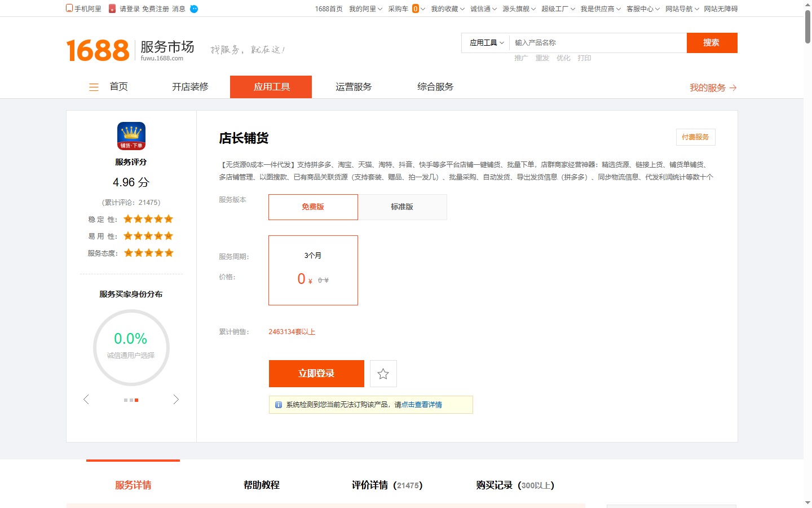Click the right arrow of buyer distribution carousel
The width and height of the screenshot is (812, 508).
pos(176,400)
